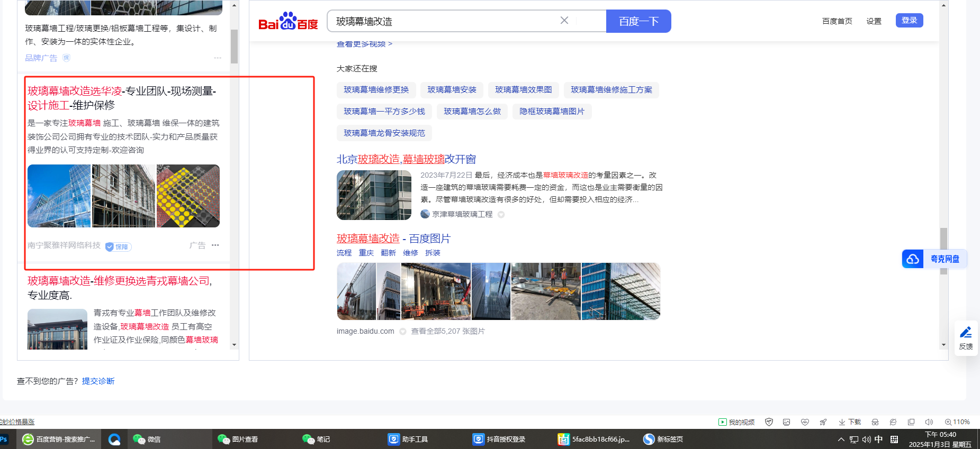The width and height of the screenshot is (980, 449).
Task: Open the 北京玻璃改造,幕墙玻璃改开窗 result title
Action: tap(407, 159)
